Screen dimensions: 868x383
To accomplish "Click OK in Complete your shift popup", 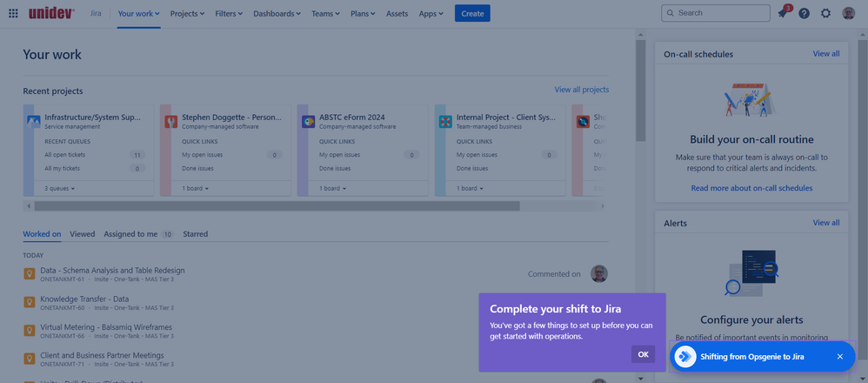I will point(644,354).
